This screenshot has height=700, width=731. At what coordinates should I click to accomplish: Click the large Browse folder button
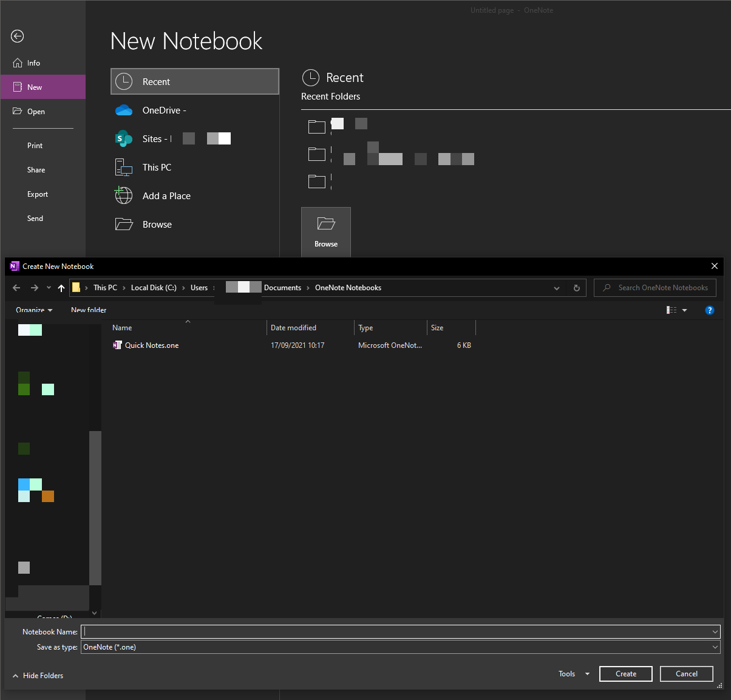(326, 232)
